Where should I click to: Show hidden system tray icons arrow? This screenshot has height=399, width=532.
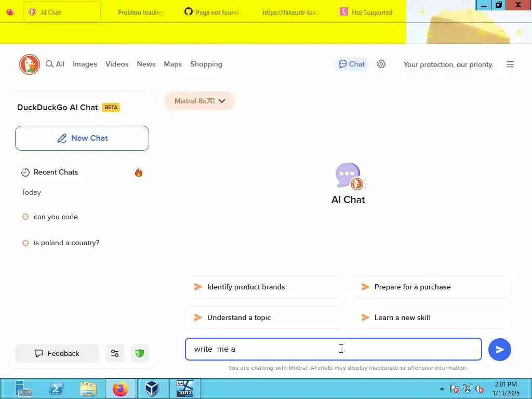point(442,389)
